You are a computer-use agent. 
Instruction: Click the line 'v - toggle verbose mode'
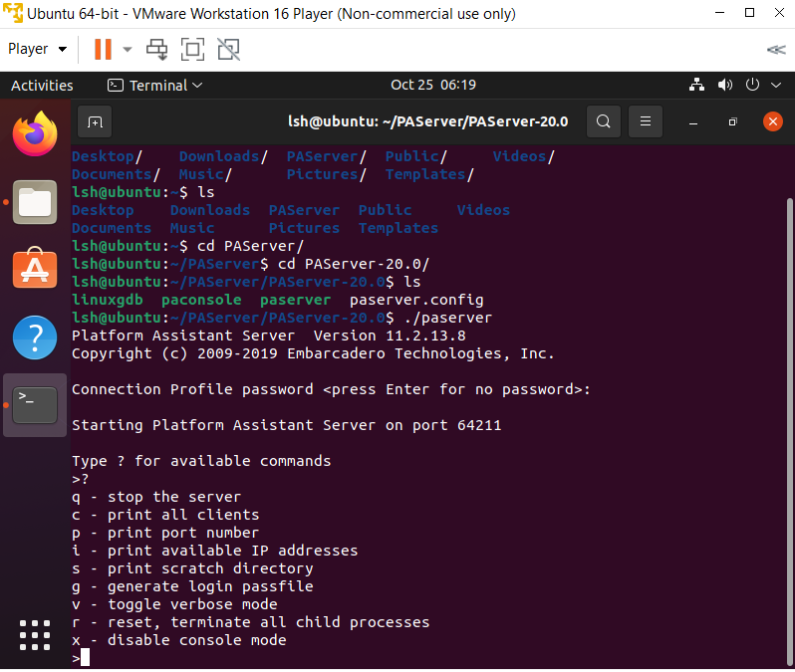pyautogui.click(x=174, y=604)
